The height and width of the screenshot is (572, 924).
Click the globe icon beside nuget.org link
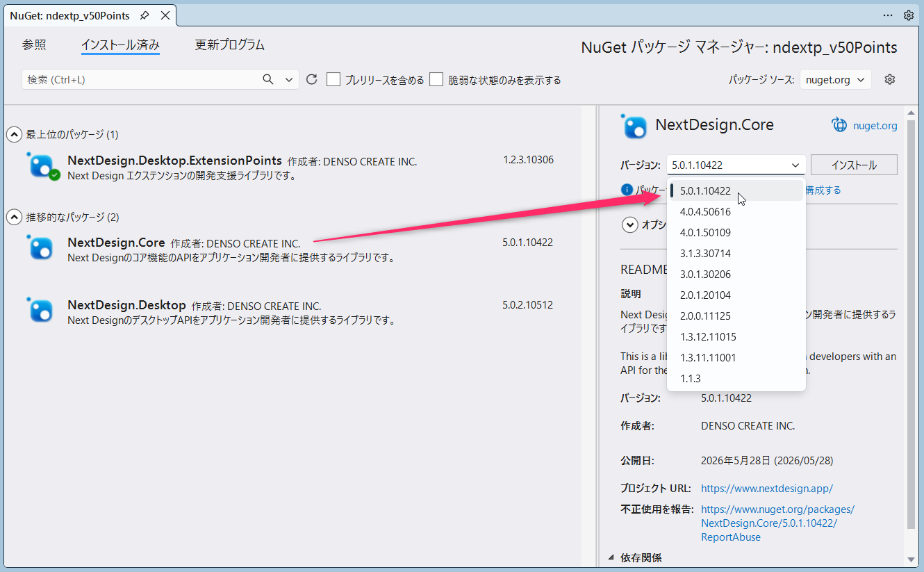(840, 125)
